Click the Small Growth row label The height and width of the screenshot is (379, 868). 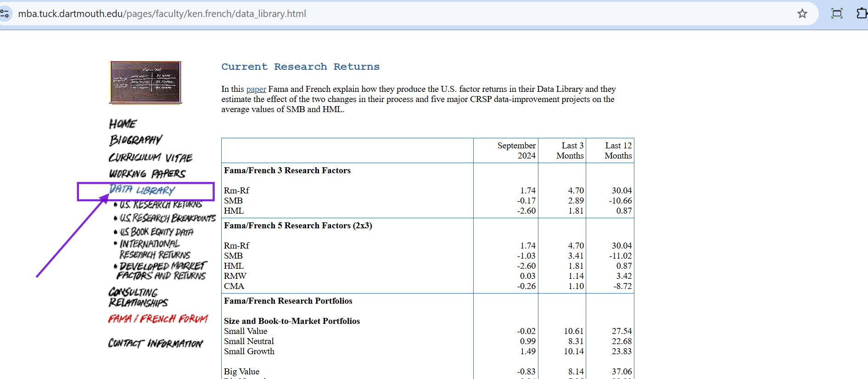[249, 351]
